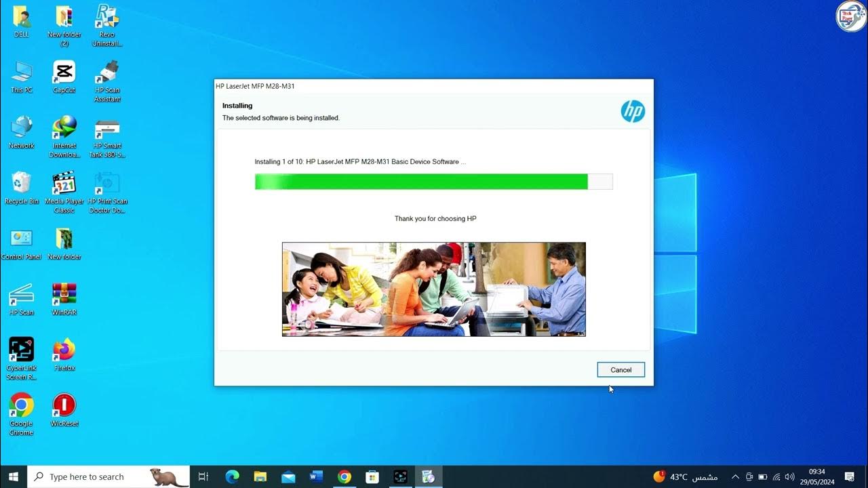Viewport: 868px width, 488px height.
Task: Open the CyberLink recorder taskbar icon
Action: pos(401,476)
